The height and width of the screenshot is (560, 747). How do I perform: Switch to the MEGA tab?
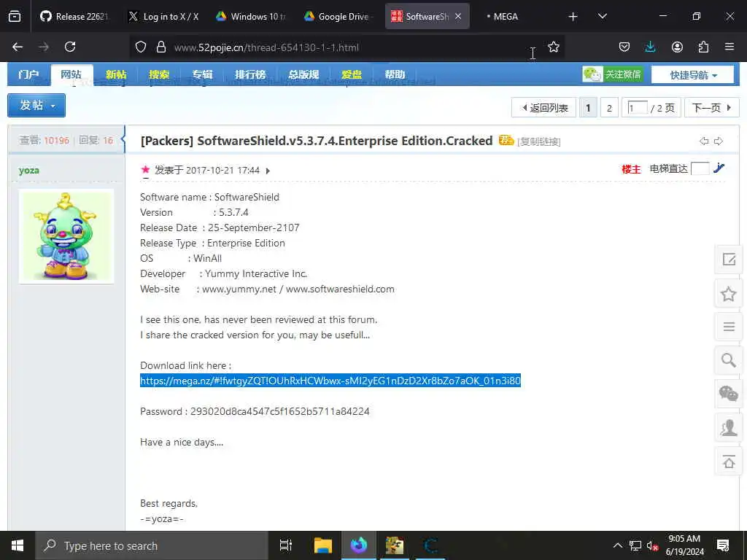pos(506,17)
